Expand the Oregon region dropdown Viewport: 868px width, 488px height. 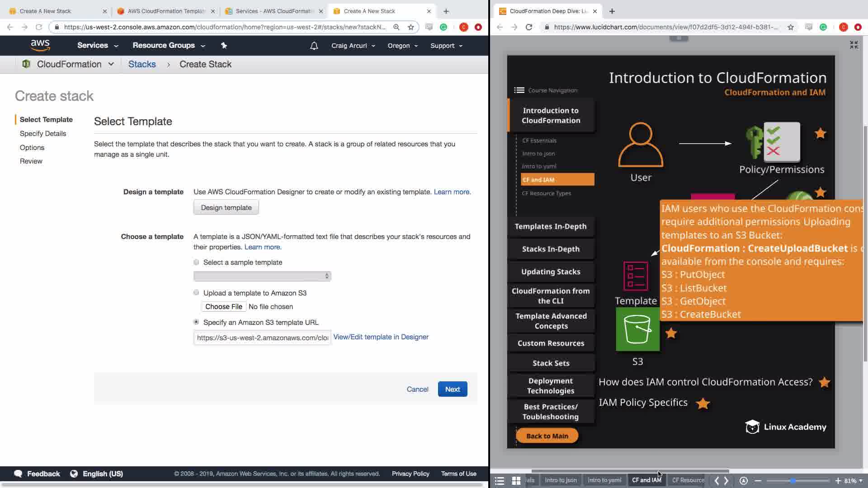pyautogui.click(x=402, y=46)
